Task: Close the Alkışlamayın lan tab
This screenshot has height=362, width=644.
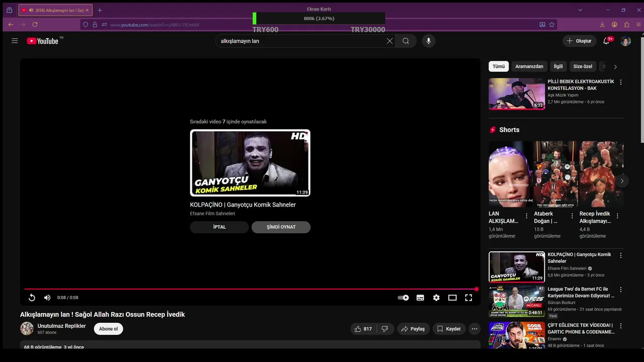Action: (87, 10)
